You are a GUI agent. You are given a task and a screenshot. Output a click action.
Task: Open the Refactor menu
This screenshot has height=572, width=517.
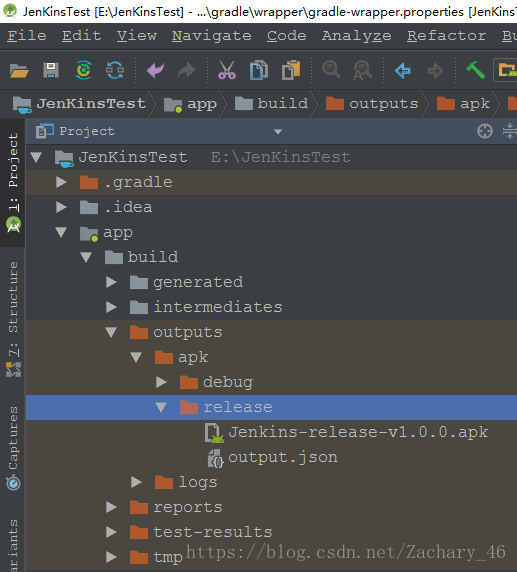[447, 36]
